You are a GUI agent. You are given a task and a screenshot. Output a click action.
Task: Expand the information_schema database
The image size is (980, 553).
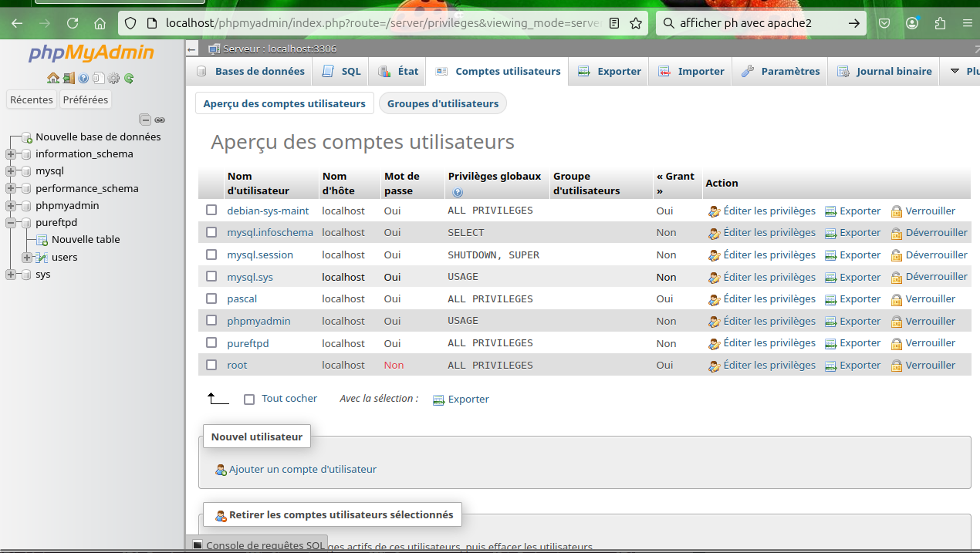[11, 154]
